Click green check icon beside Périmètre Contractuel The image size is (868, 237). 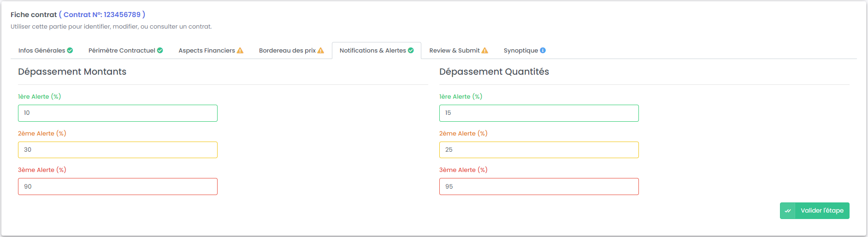pos(160,50)
